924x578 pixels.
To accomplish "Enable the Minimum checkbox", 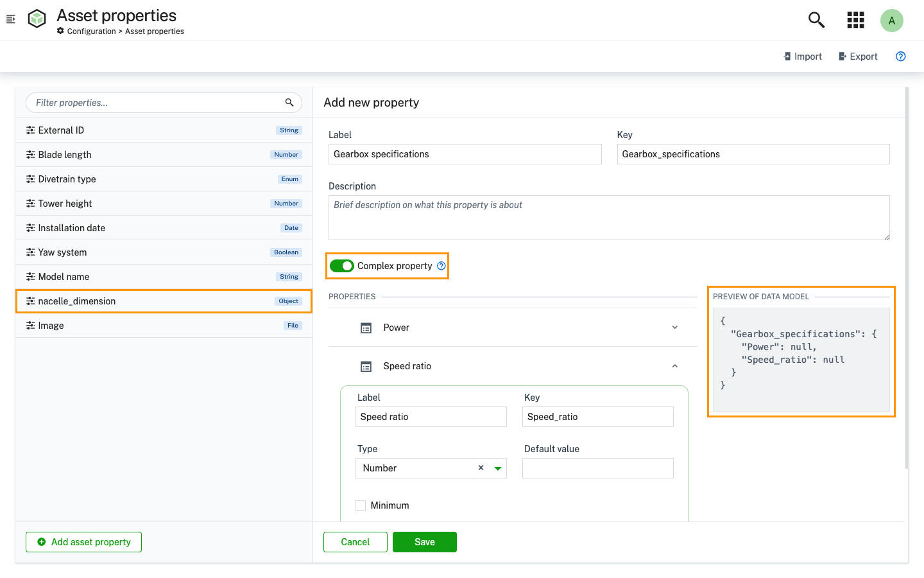I will tap(361, 505).
